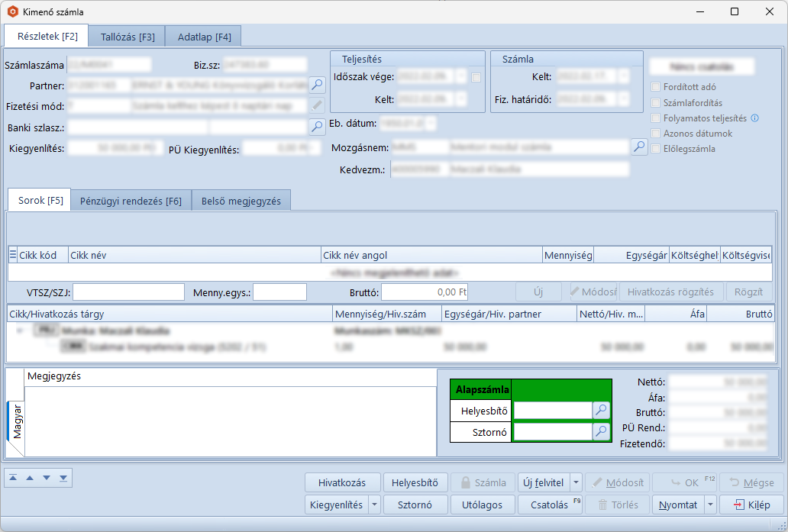Image resolution: width=788 pixels, height=532 pixels.
Task: Open the Nyomtat dropdown arrow
Action: [x=710, y=505]
